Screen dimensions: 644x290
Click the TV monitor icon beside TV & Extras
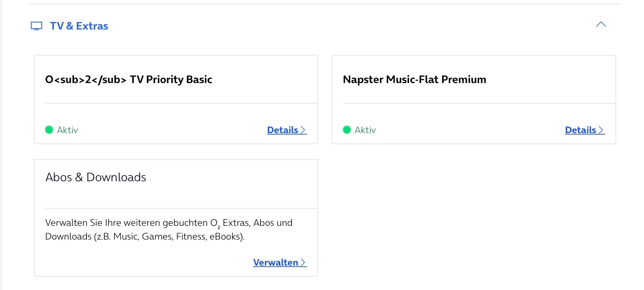coord(36,26)
